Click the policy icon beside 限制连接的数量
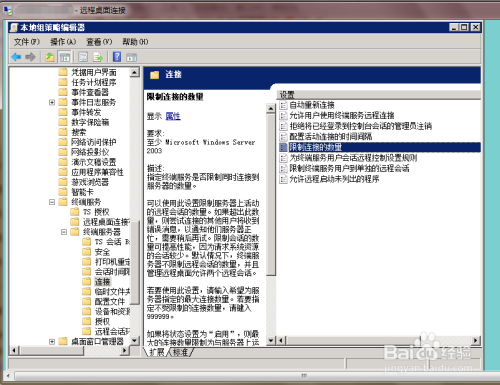500x385 pixels. pyautogui.click(x=283, y=147)
